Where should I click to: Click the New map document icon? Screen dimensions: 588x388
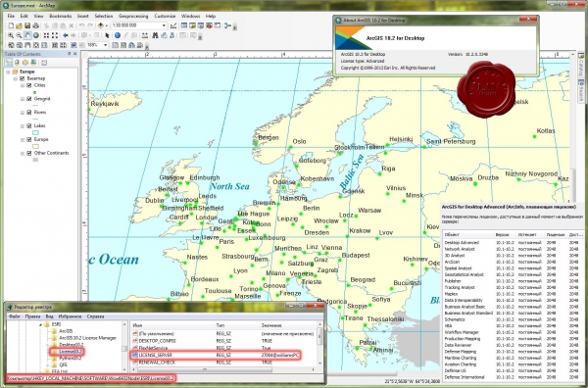[11, 25]
